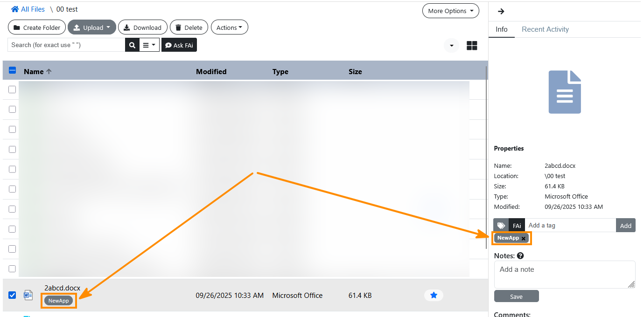Click the blue star favorite icon
Image resolution: width=644 pixels, height=317 pixels.
click(434, 295)
